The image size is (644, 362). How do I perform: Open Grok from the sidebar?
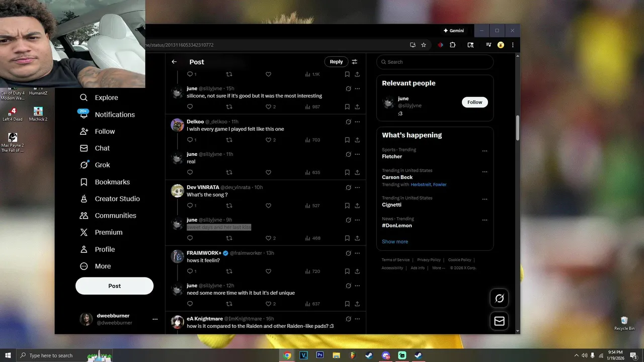click(95, 165)
